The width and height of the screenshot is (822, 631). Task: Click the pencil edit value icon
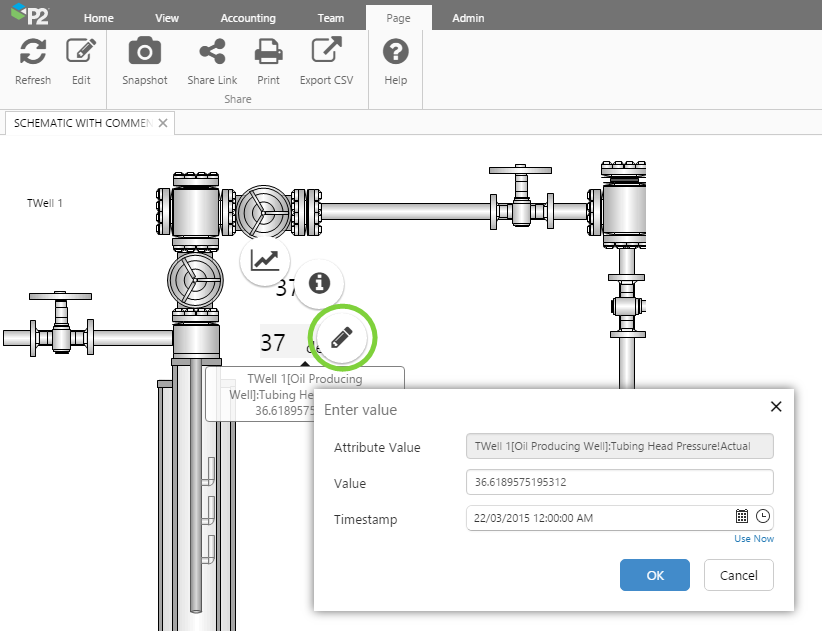343,339
